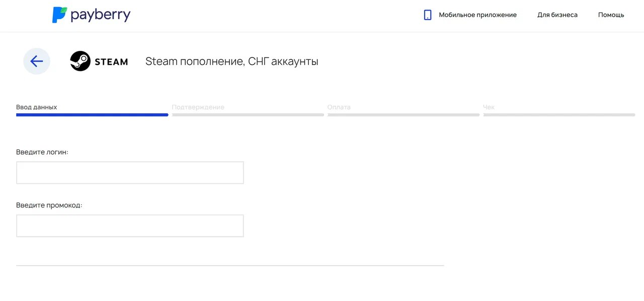Open the Для бизнеса menu item
This screenshot has height=301, width=644.
tap(557, 15)
